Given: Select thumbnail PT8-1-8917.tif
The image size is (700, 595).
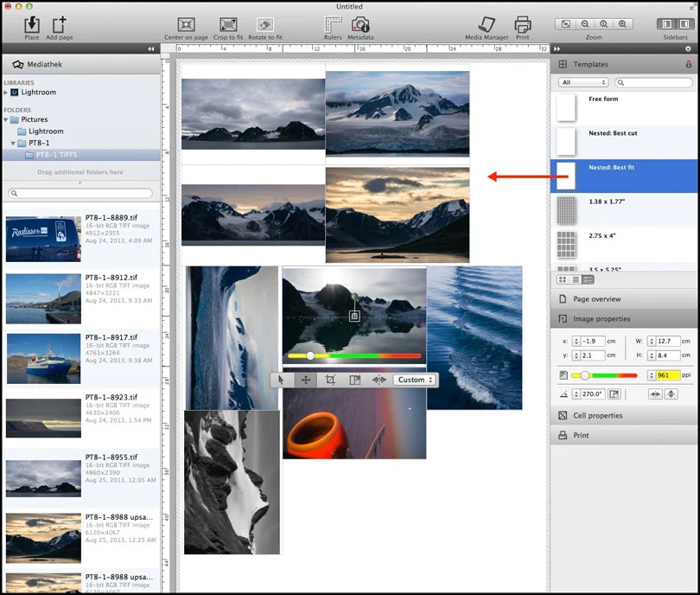Looking at the screenshot, I should 43,358.
